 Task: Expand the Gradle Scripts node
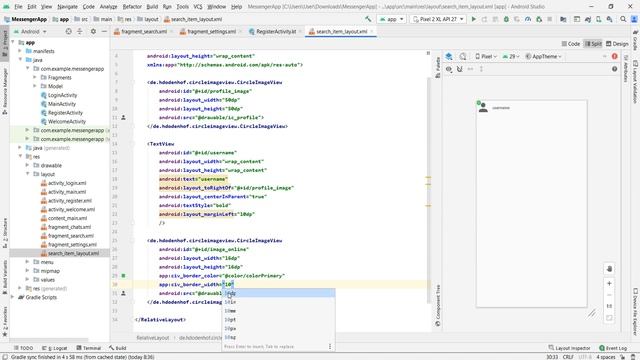[x=13, y=297]
